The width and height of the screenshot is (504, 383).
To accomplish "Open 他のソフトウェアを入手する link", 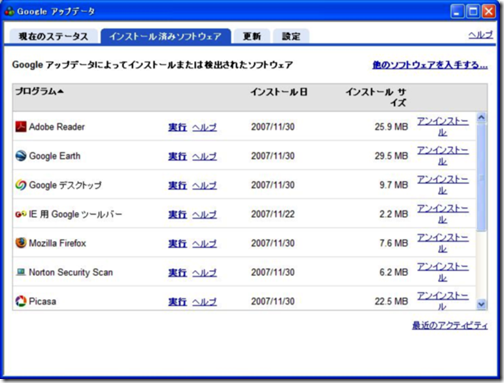I will click(430, 65).
